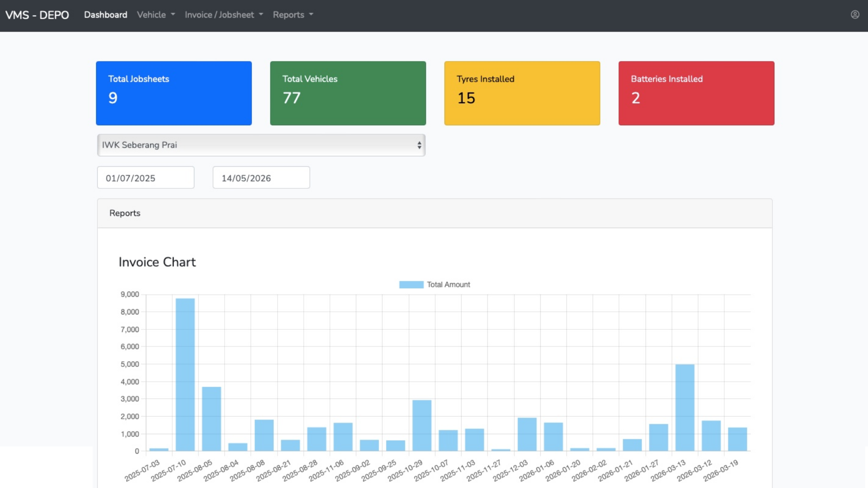Click the VMS - DEPO brand logo

37,15
